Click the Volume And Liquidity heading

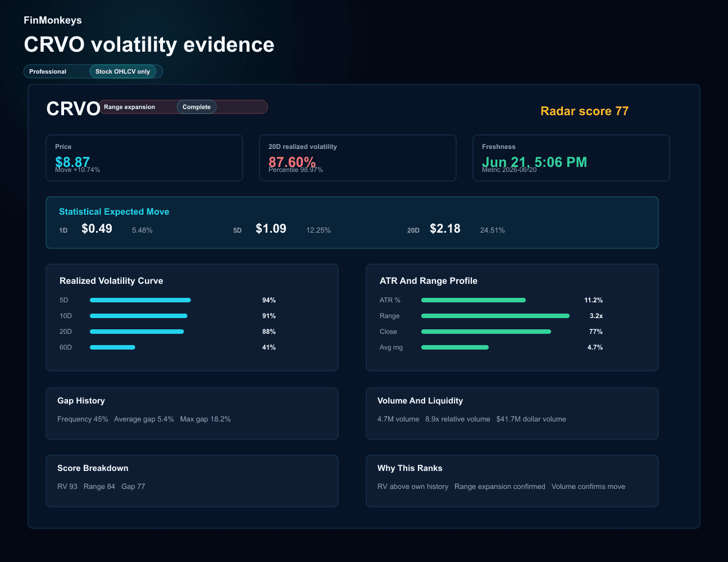coord(420,401)
